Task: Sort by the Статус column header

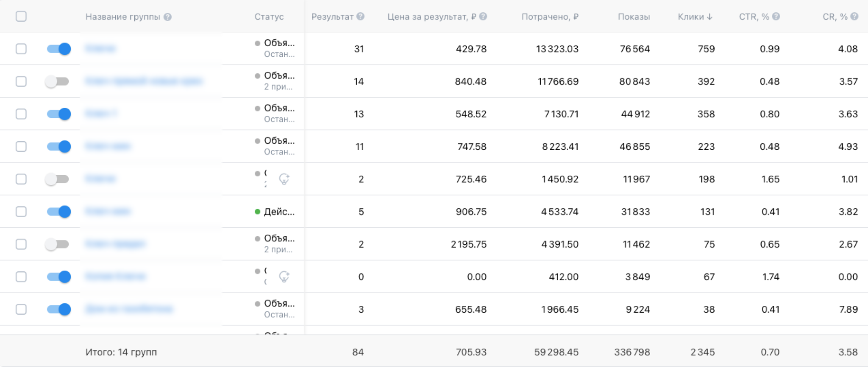Action: (x=269, y=17)
